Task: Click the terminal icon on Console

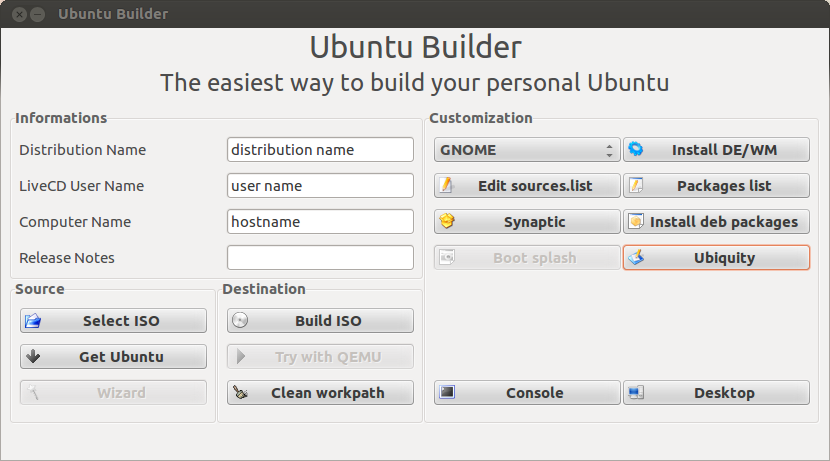Action: click(447, 393)
